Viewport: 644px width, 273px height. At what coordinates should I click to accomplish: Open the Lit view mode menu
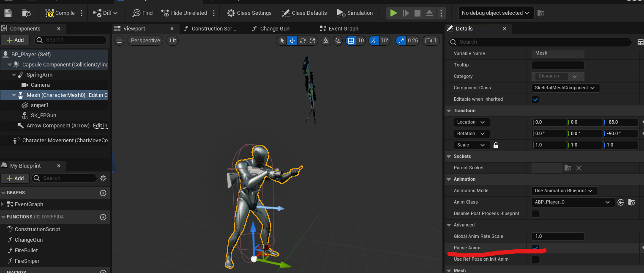172,41
